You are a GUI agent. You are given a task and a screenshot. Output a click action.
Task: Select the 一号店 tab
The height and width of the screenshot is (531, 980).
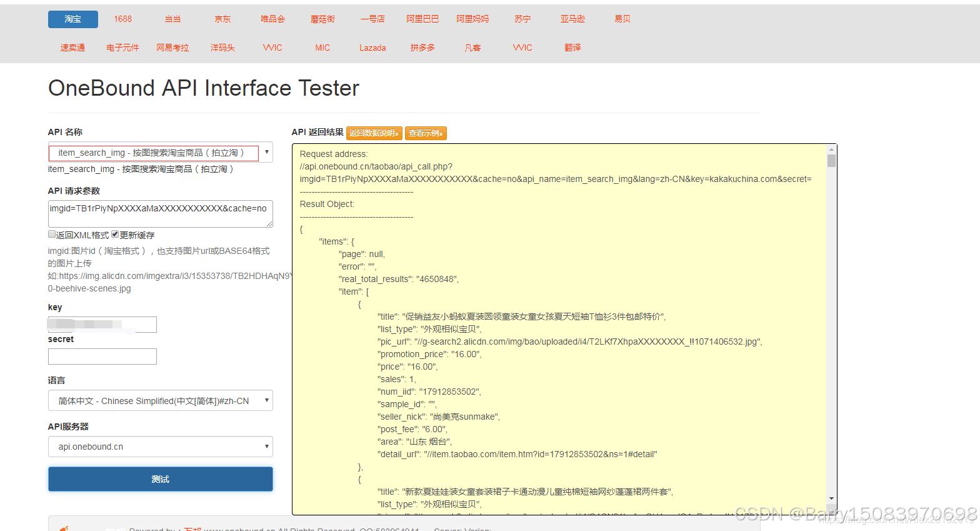(373, 19)
